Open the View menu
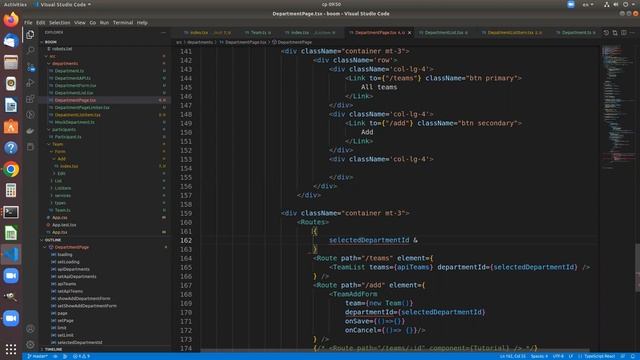640x360 pixels. [80, 23]
